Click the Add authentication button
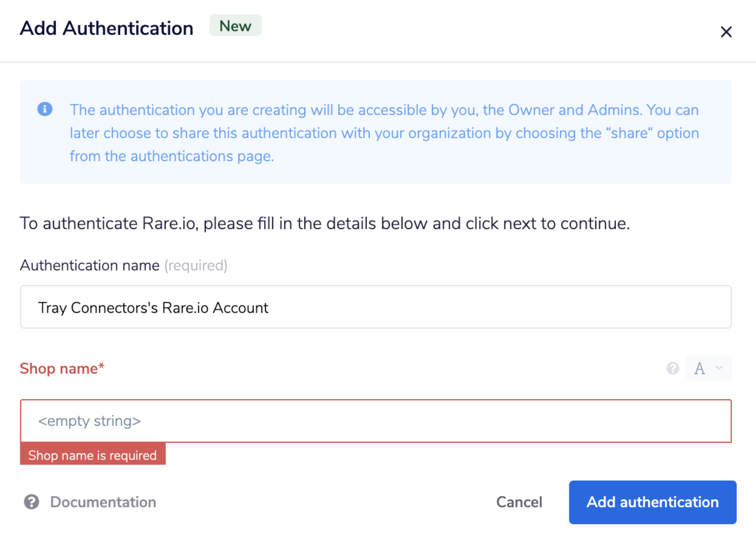The height and width of the screenshot is (535, 756). [652, 502]
